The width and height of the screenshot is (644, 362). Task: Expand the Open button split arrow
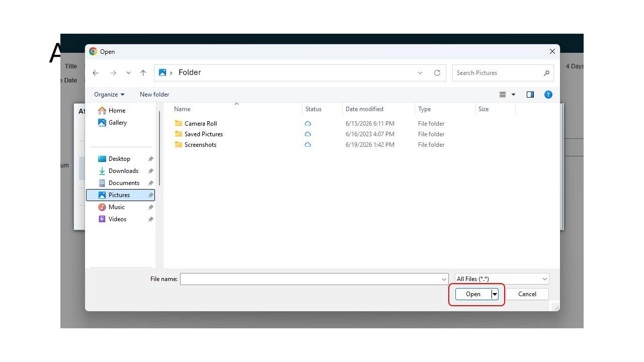(495, 294)
